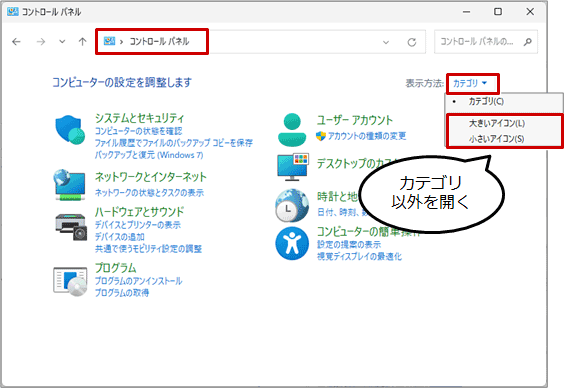Click the Hardware and Sound printer icon
Screen dimensions: 566x388
click(x=71, y=227)
